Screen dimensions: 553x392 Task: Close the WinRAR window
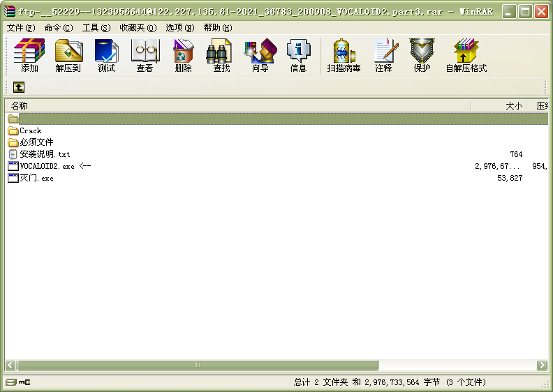click(x=541, y=12)
